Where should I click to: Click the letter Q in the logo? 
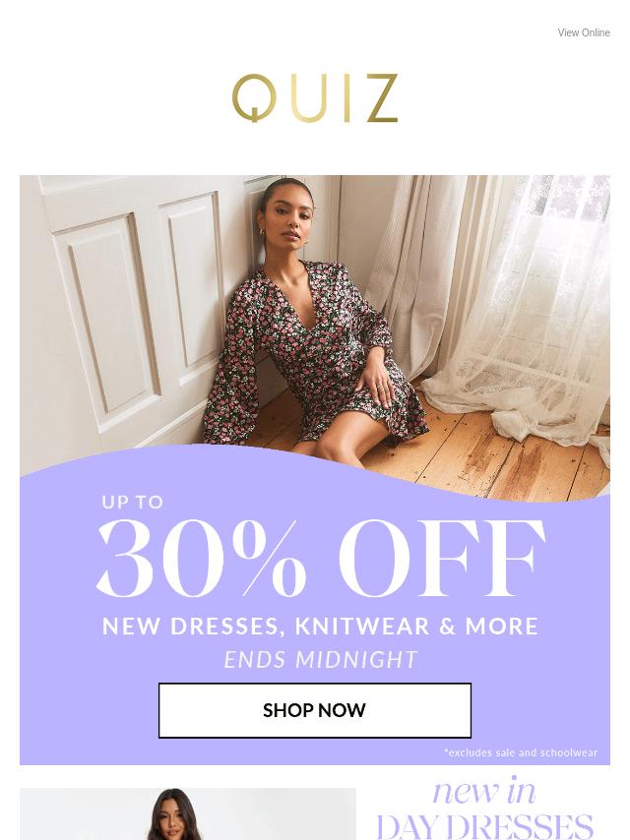254,98
